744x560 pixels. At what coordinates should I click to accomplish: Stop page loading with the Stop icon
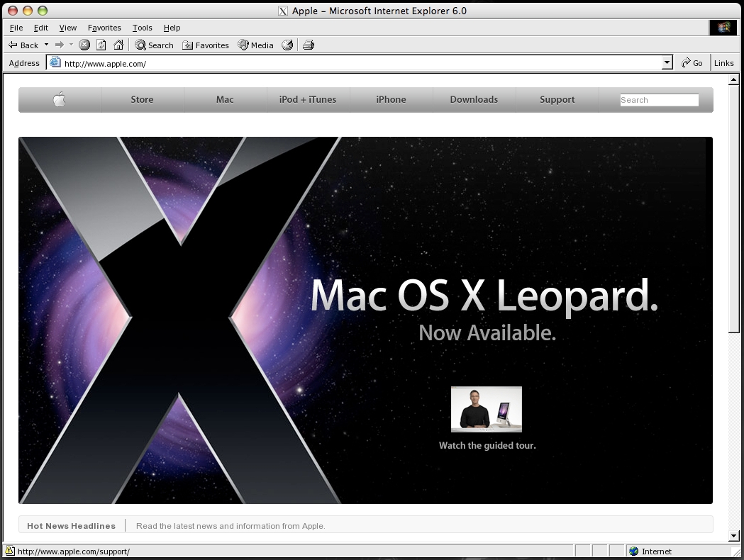pyautogui.click(x=84, y=45)
